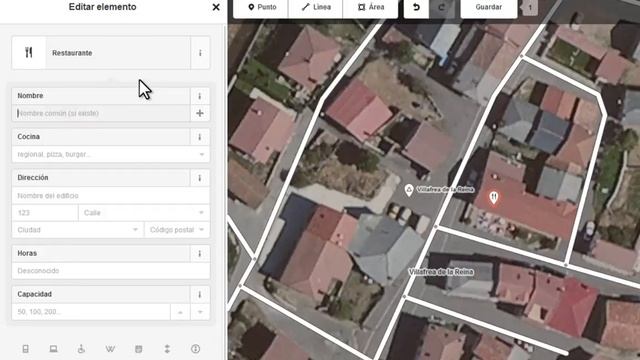Add the Wikipedia field
640x360 pixels.
110,349
